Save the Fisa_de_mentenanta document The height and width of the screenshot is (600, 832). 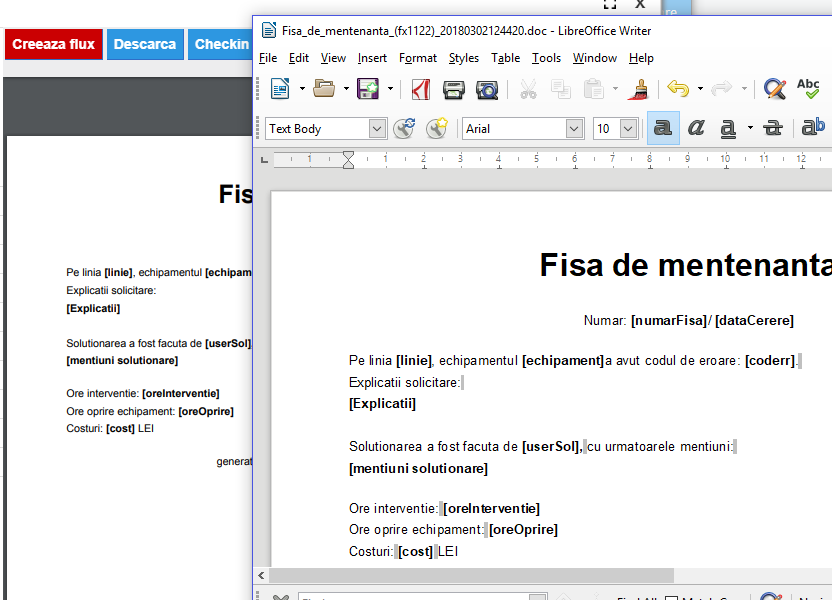[370, 89]
